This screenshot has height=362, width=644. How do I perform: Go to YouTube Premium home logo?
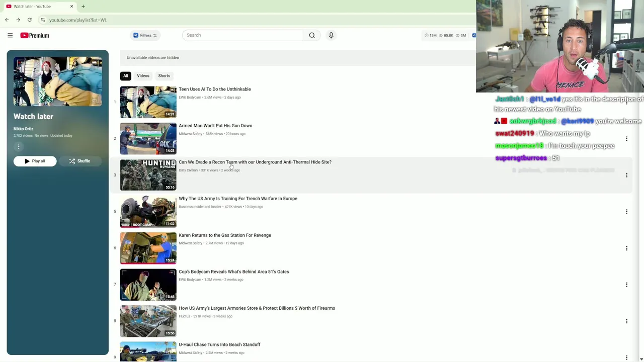click(x=35, y=35)
